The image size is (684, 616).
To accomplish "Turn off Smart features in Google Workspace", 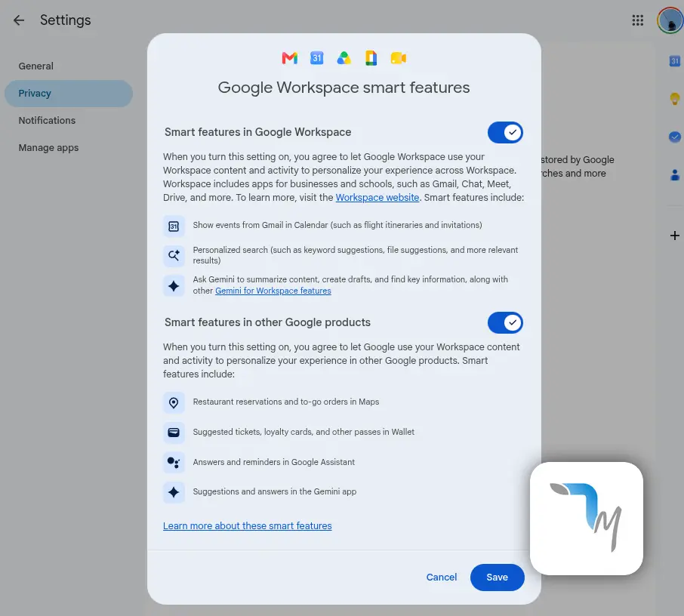I will pyautogui.click(x=505, y=132).
